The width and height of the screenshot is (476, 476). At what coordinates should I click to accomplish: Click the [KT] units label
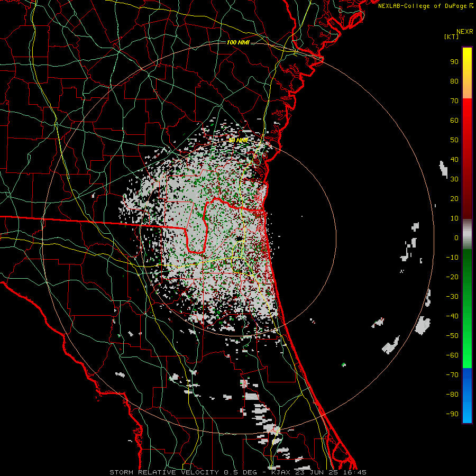pos(452,36)
